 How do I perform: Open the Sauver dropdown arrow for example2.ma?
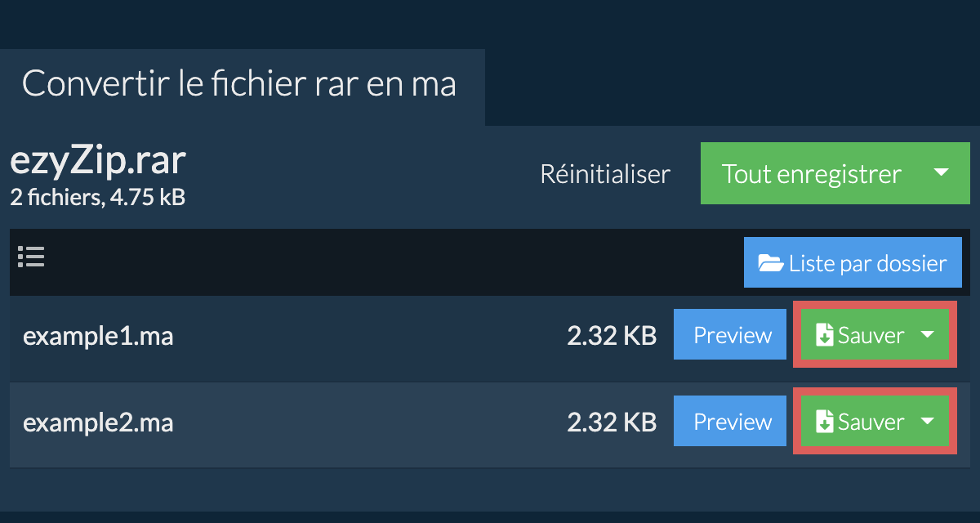pyautogui.click(x=927, y=422)
